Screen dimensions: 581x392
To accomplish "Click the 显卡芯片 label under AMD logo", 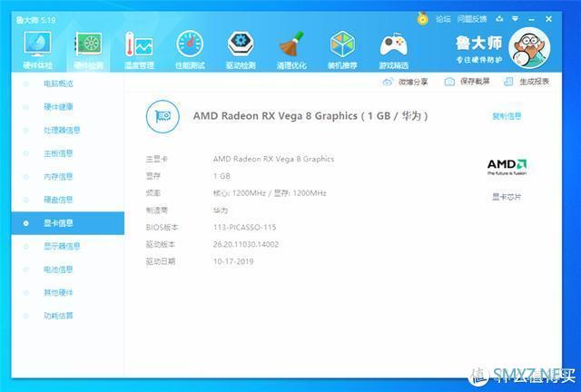I will click(507, 197).
